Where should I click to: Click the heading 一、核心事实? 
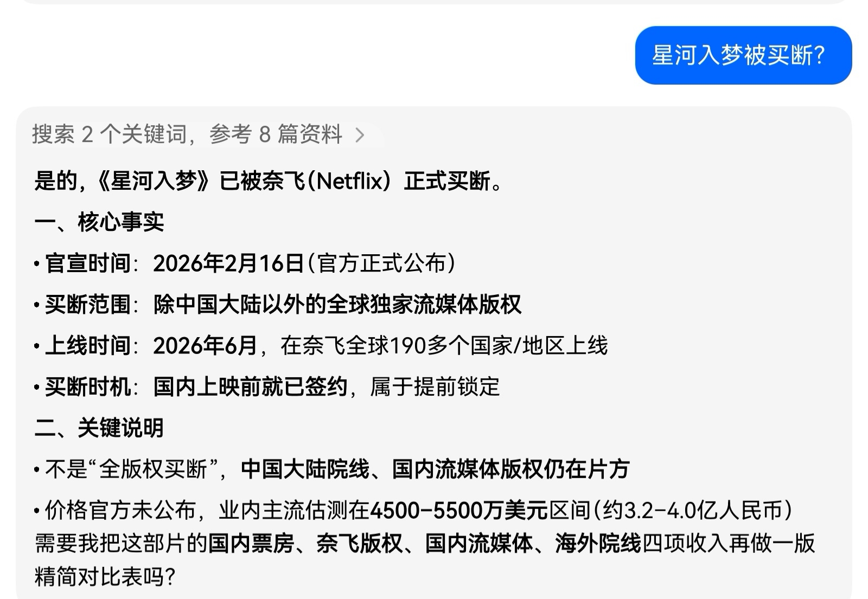click(x=99, y=222)
